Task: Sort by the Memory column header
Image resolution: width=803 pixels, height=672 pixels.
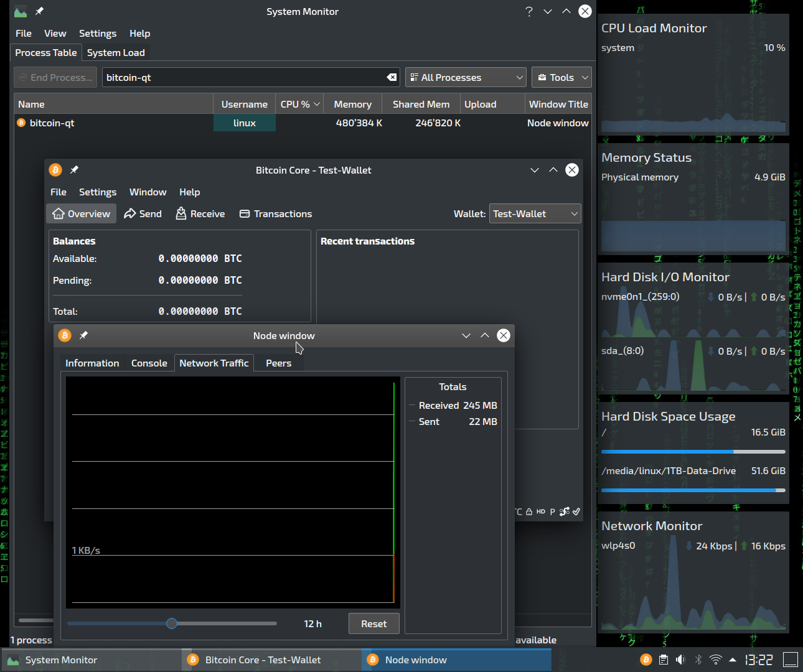Action: point(352,104)
